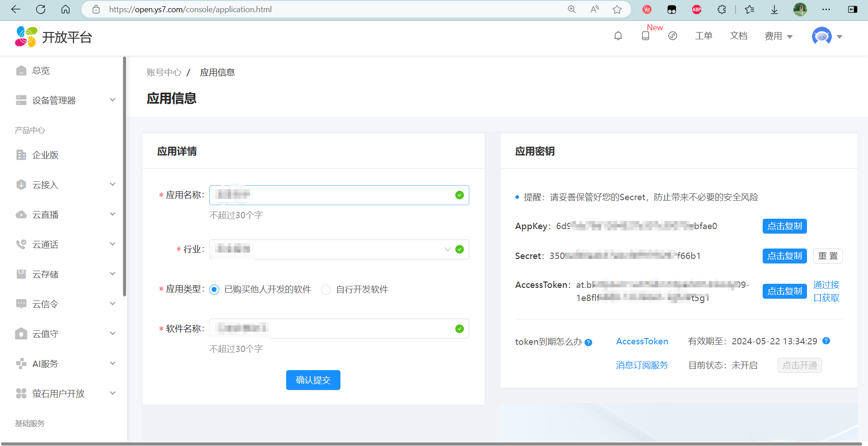
Task: Click the help icon next to token到期怎么办
Action: point(588,343)
